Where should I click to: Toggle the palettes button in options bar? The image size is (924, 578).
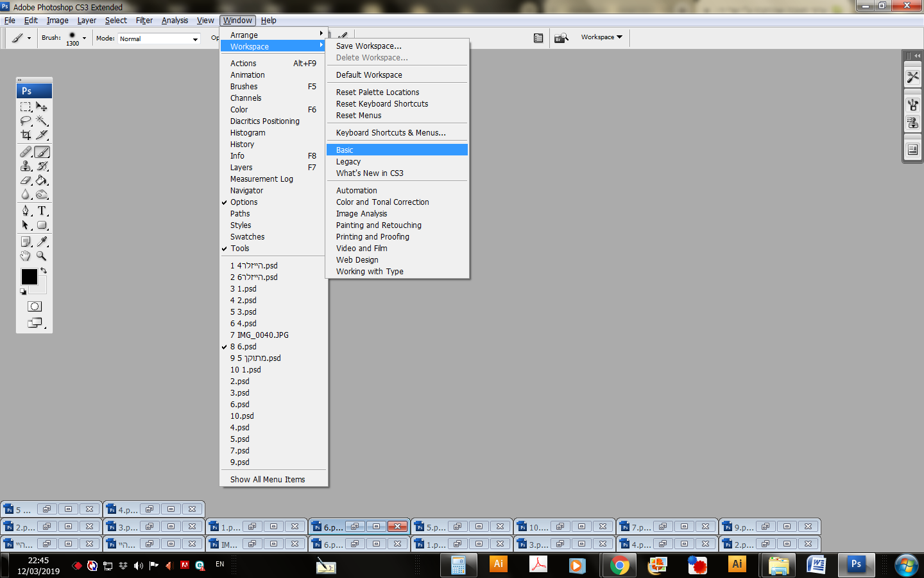[538, 38]
